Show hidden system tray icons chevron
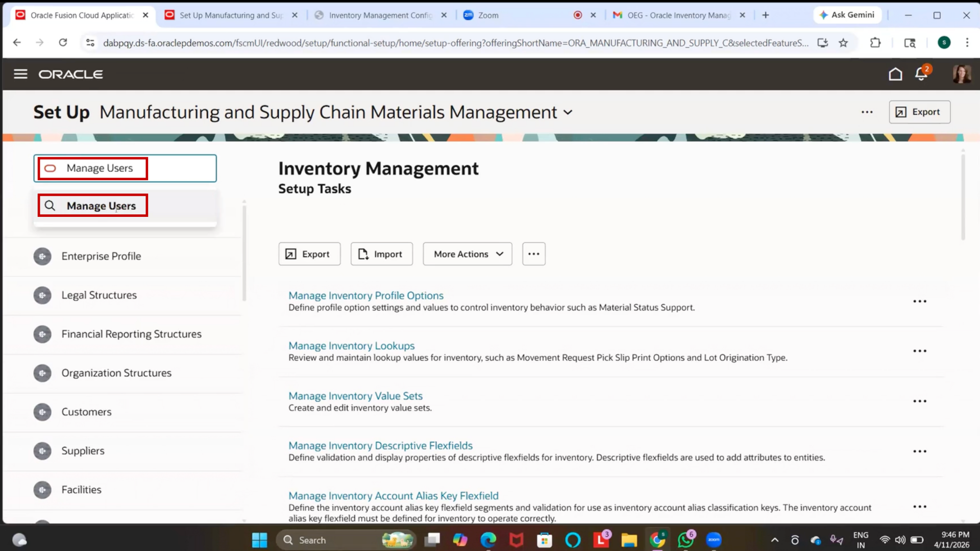The image size is (980, 551). click(774, 540)
